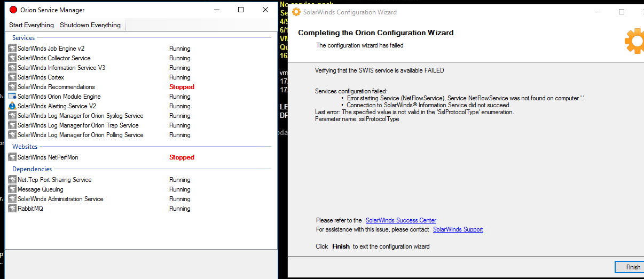
Task: Click the SolarWinds Administration Service icon
Action: [13, 199]
